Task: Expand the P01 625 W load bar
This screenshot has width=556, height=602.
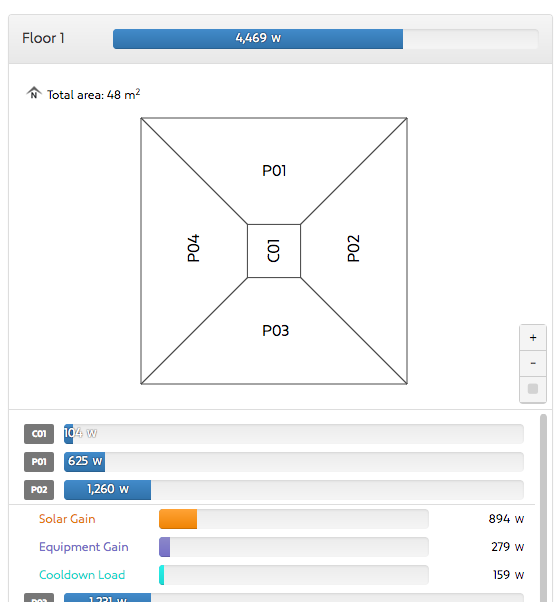Action: (x=294, y=462)
